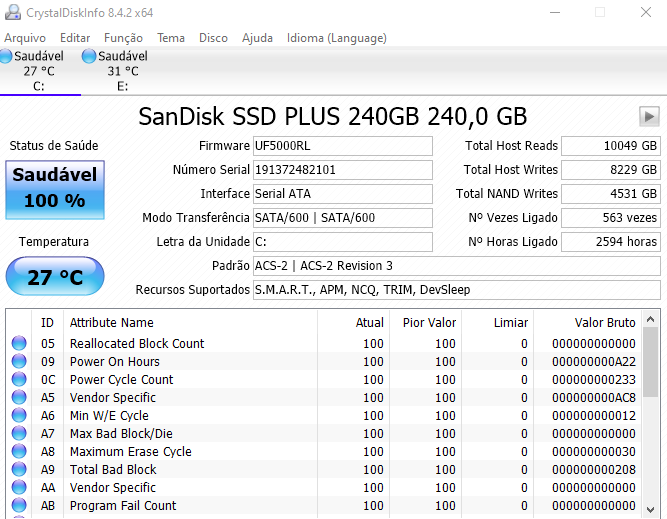Select the C: drive tab
The width and height of the screenshot is (667, 519).
point(38,71)
